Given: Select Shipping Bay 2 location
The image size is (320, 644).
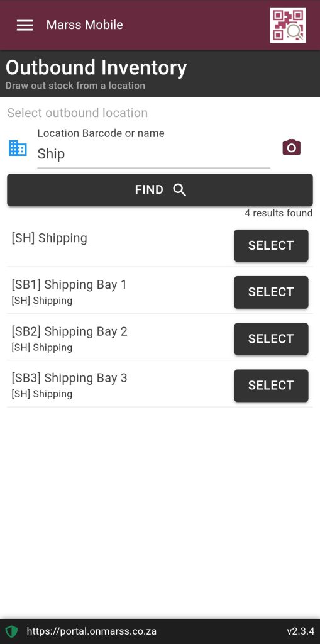Looking at the screenshot, I should (x=271, y=339).
